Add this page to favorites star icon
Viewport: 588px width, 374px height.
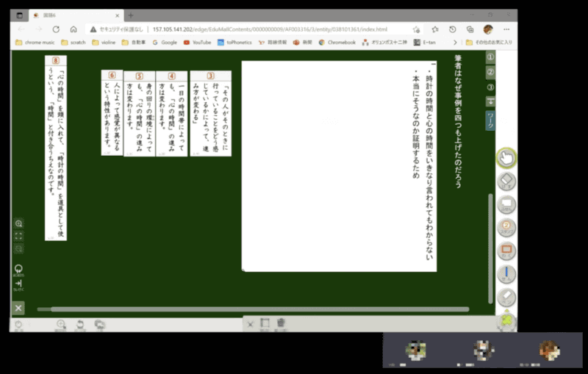(x=416, y=29)
